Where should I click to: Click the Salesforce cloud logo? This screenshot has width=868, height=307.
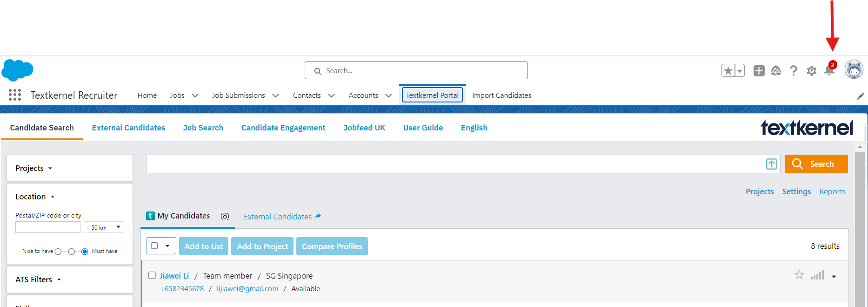click(x=18, y=70)
